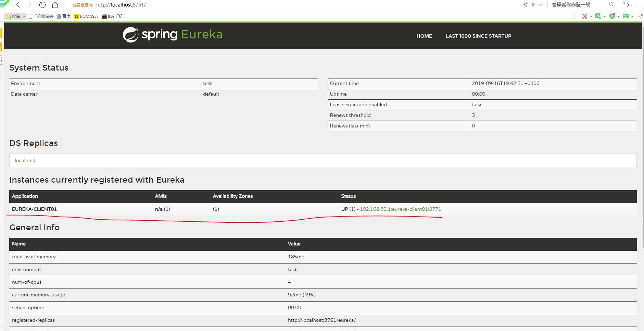Click the Availability Zones column header

[x=233, y=196]
